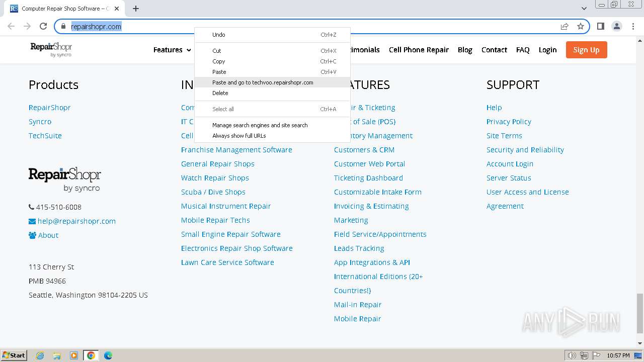Open Lawn Care Service Software link
Screen dimensions: 644x362
pyautogui.click(x=227, y=262)
